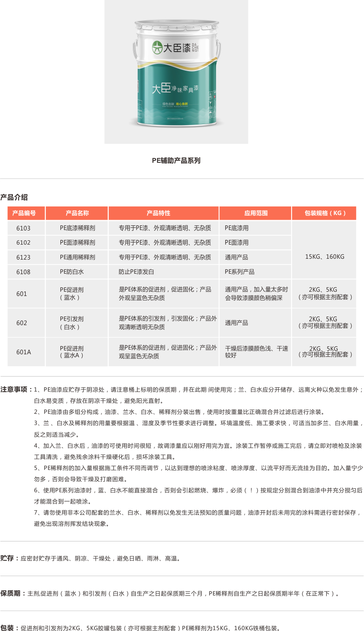Viewport: 364px width, 631px height.
Task: Select product number 6103 cell
Action: (24, 228)
